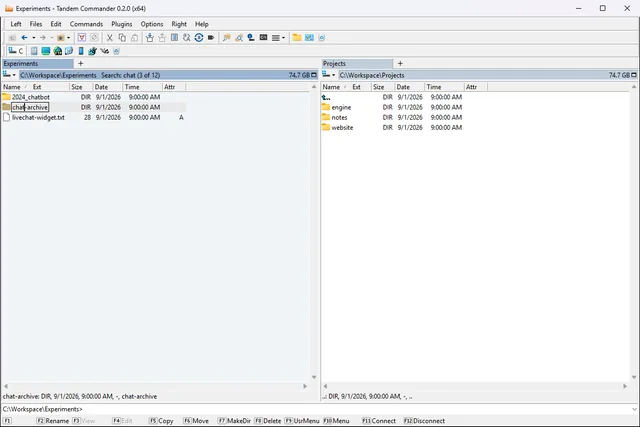Image resolution: width=640 pixels, height=427 pixels.
Task: Select the notes folder
Action: (x=339, y=118)
